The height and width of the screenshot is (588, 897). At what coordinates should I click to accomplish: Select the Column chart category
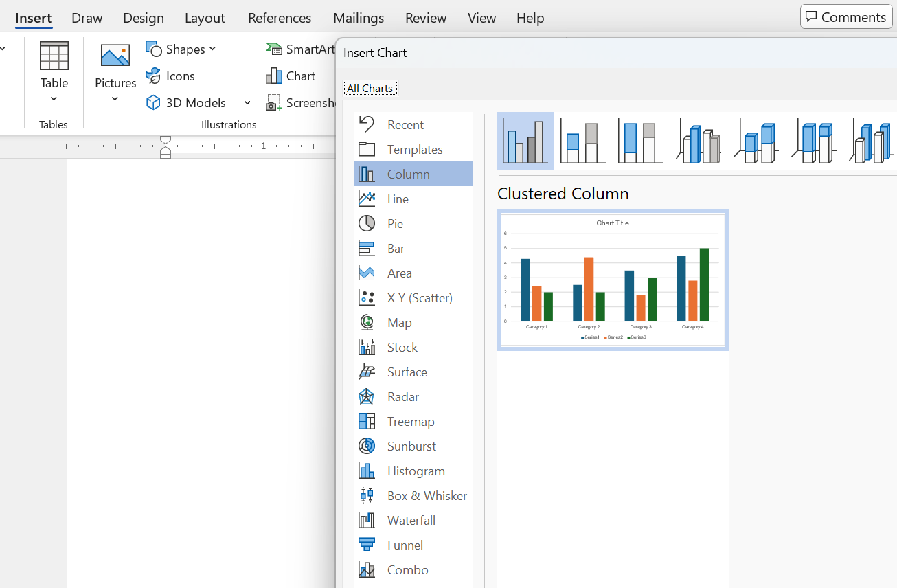coord(413,174)
